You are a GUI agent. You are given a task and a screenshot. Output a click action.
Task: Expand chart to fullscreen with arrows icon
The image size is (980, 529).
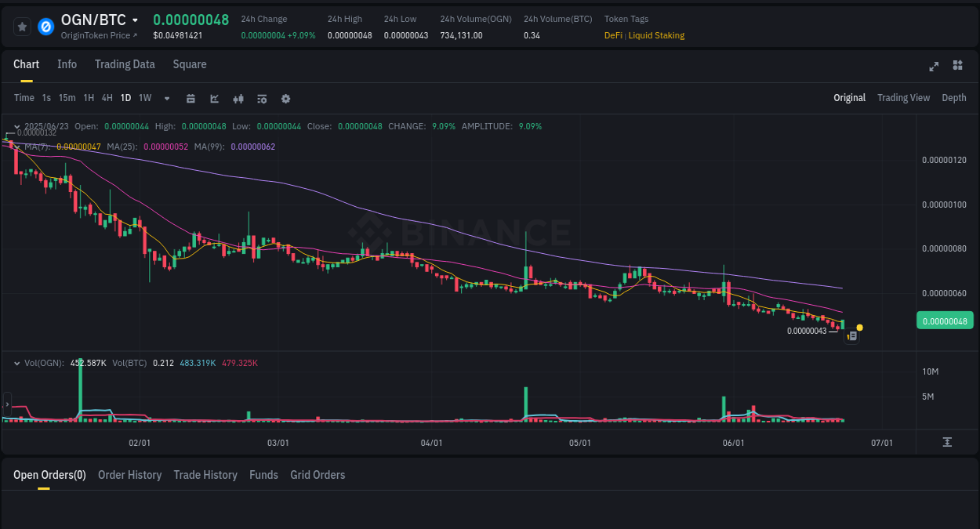point(934,67)
